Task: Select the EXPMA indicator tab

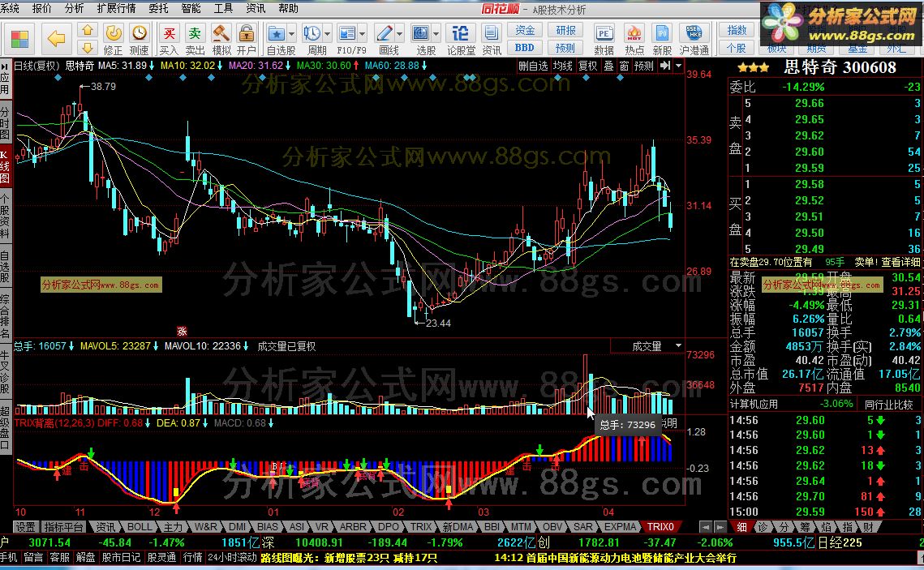Action: [x=620, y=526]
